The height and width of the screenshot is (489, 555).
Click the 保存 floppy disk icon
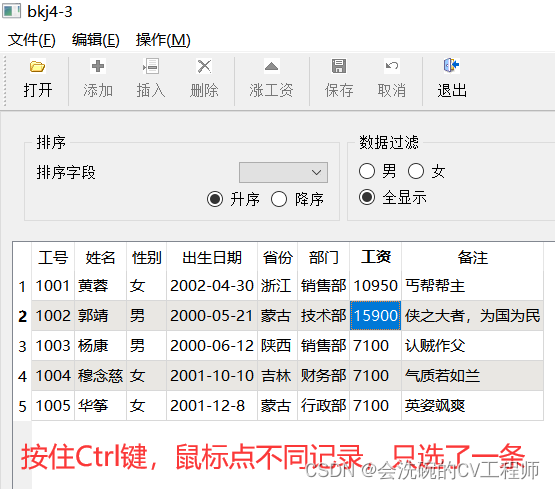339,66
